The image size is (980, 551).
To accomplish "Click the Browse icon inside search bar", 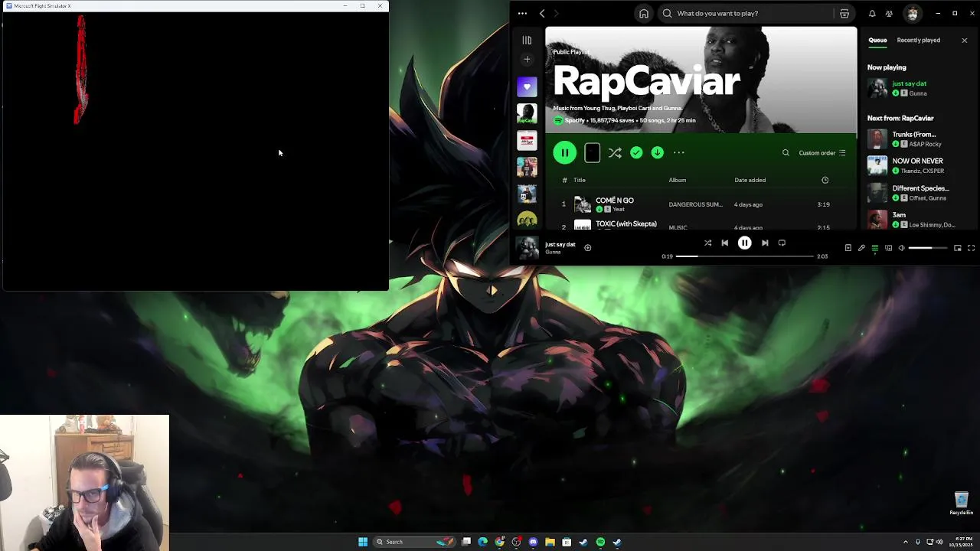I will pyautogui.click(x=844, y=13).
